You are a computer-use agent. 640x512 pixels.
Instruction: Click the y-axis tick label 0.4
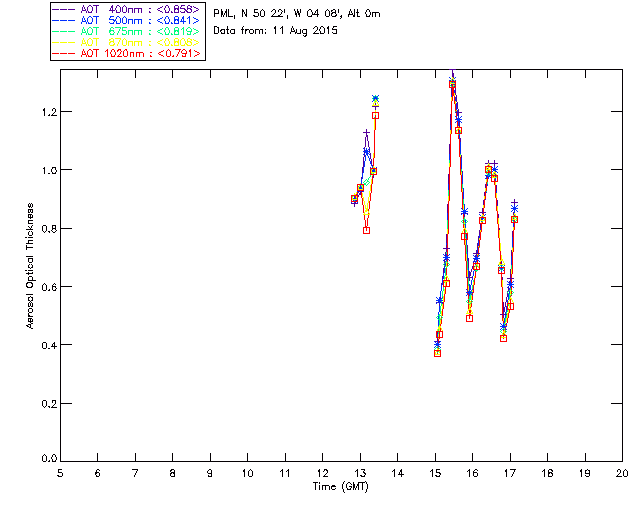coord(49,345)
